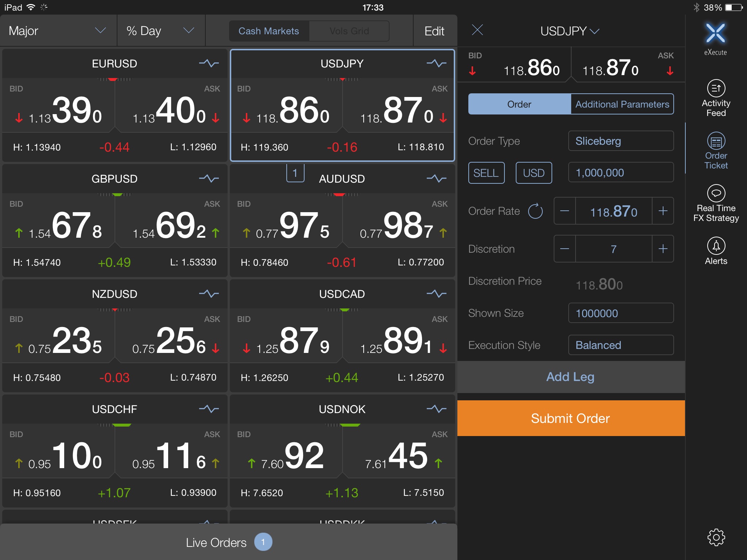Open settings gear icon

tap(716, 537)
